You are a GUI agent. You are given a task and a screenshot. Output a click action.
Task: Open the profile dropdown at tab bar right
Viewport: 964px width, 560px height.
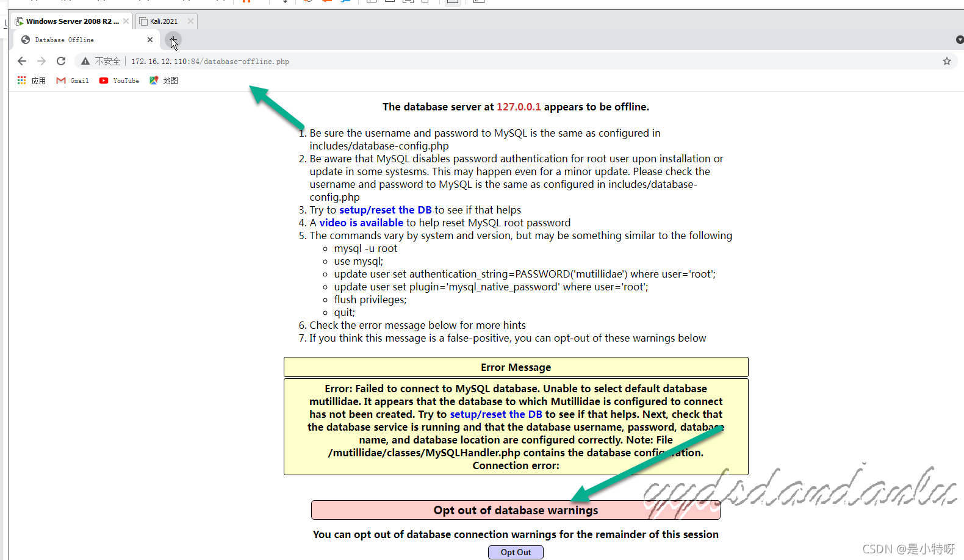click(959, 40)
